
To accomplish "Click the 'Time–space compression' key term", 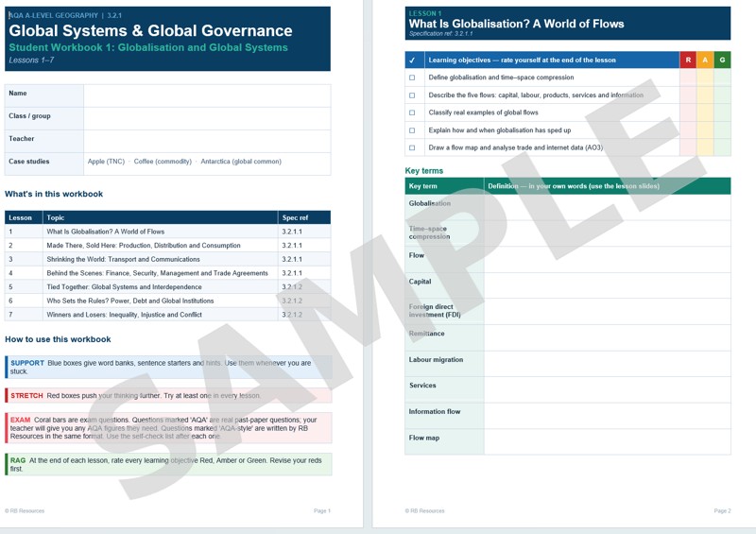I will (x=429, y=233).
